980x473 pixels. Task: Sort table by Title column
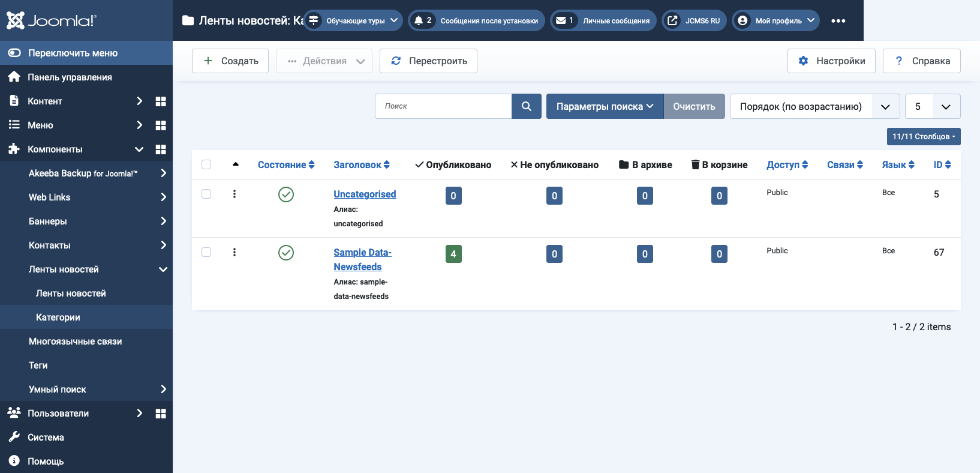pyautogui.click(x=362, y=164)
